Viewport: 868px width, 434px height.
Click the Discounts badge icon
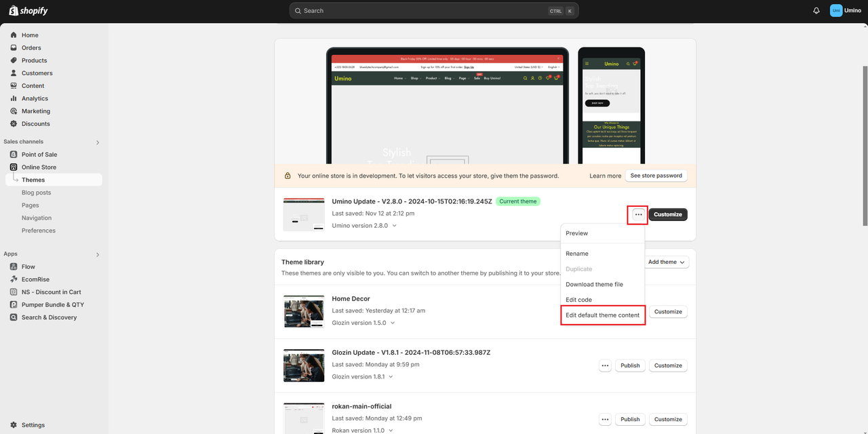pyautogui.click(x=14, y=123)
